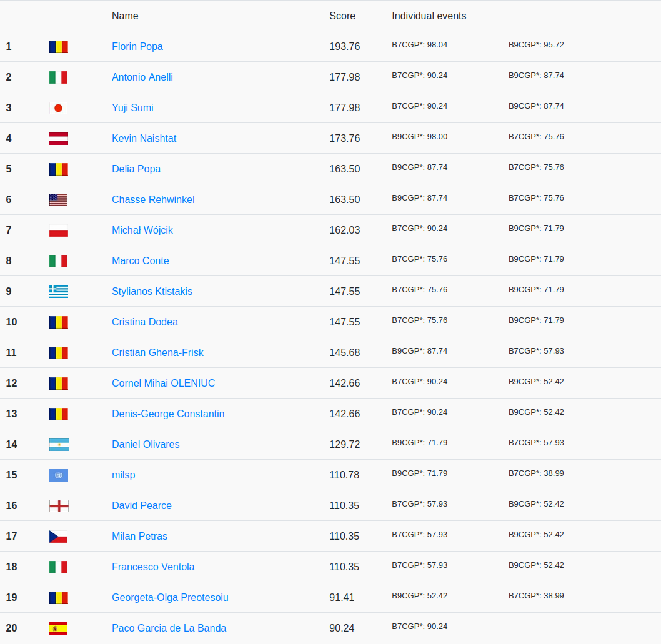Screen dimensions: 661x644
Task: Open Cornel Mihai OLENIUC's profile
Action: [163, 384]
